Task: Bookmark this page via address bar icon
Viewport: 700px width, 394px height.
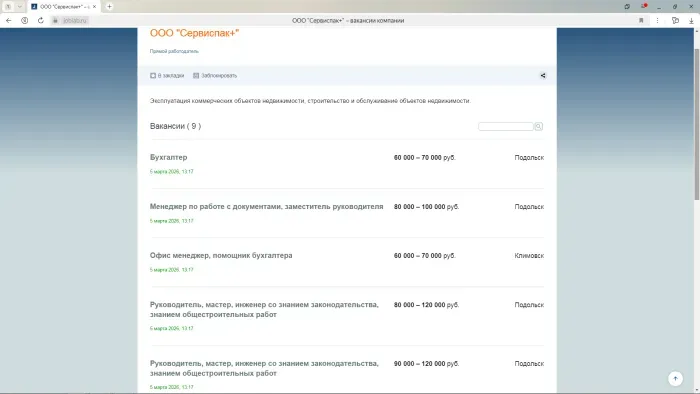Action: click(641, 21)
